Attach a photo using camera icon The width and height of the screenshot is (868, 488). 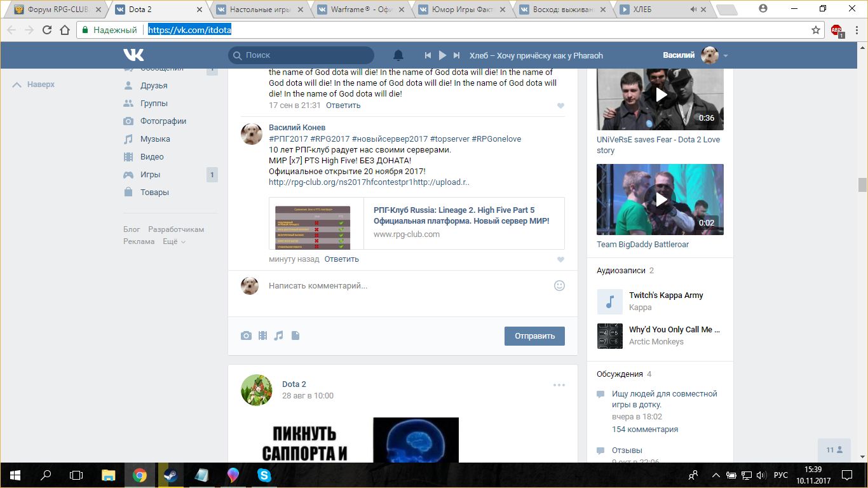(x=246, y=335)
